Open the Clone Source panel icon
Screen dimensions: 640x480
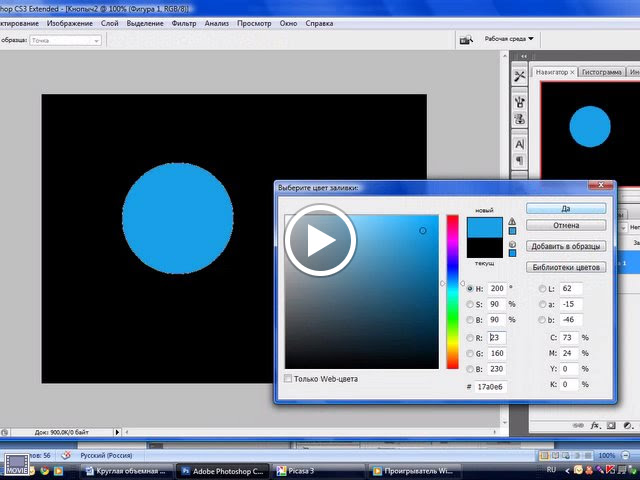tap(519, 119)
